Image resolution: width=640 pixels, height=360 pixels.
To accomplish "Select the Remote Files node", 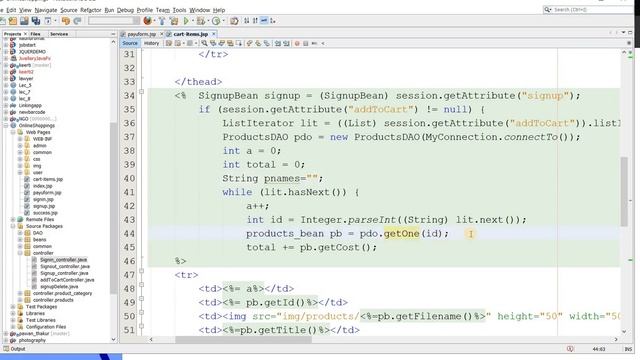I will click(x=40, y=220).
